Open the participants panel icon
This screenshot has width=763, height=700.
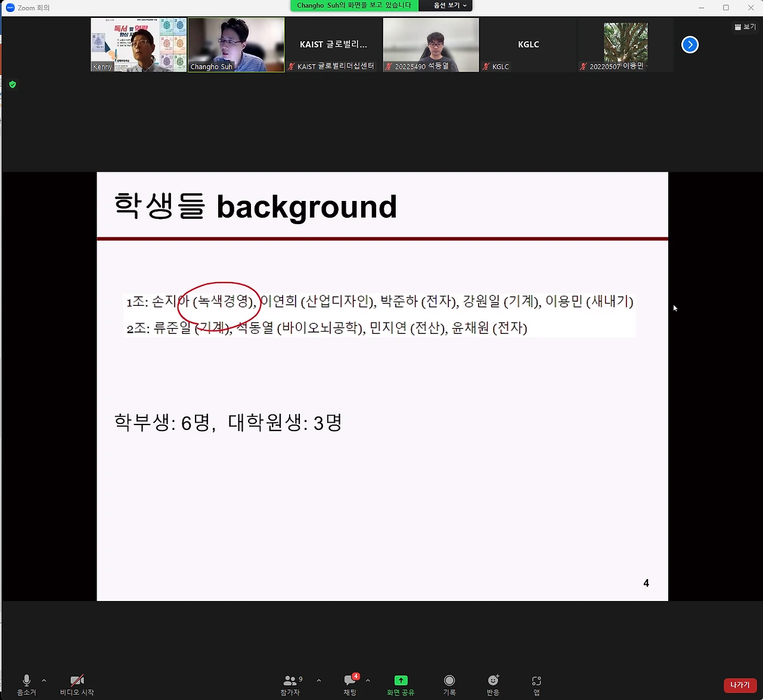click(290, 680)
